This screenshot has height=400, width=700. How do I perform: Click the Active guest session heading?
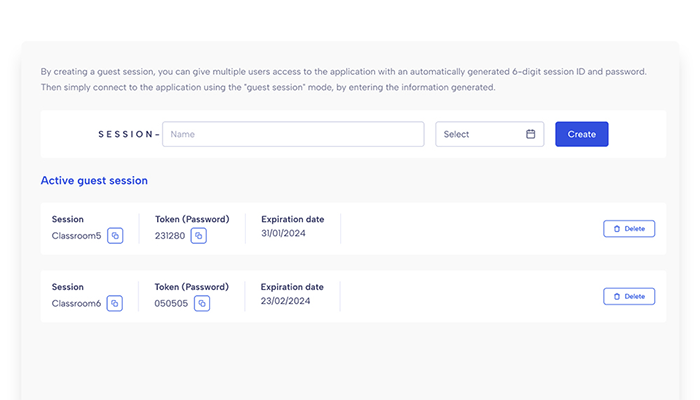coord(94,180)
